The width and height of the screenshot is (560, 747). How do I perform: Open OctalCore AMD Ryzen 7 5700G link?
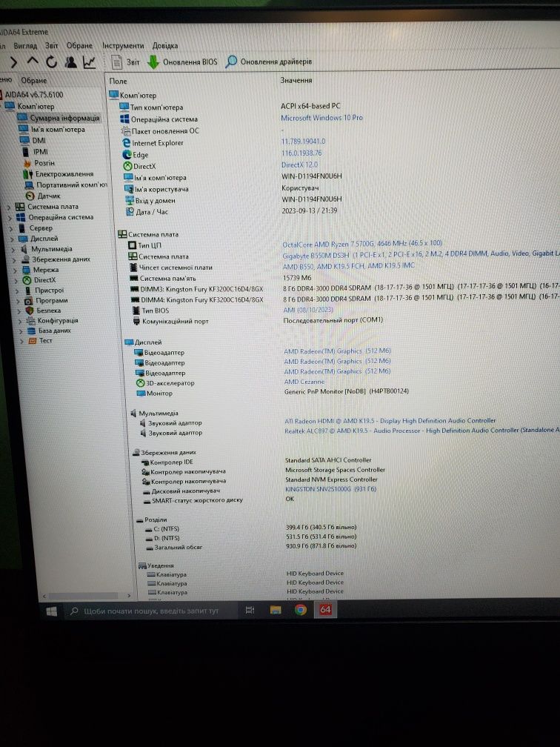point(362,244)
